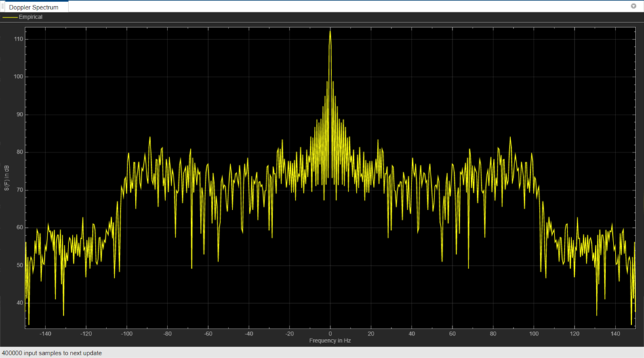Click the 0 tick on frequency axis
The image size is (644, 358).
330,334
